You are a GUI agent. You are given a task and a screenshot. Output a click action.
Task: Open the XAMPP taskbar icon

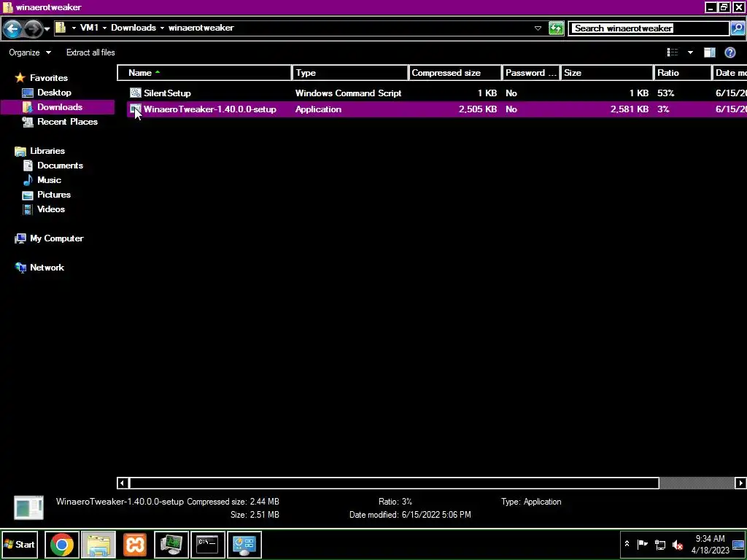tap(135, 544)
